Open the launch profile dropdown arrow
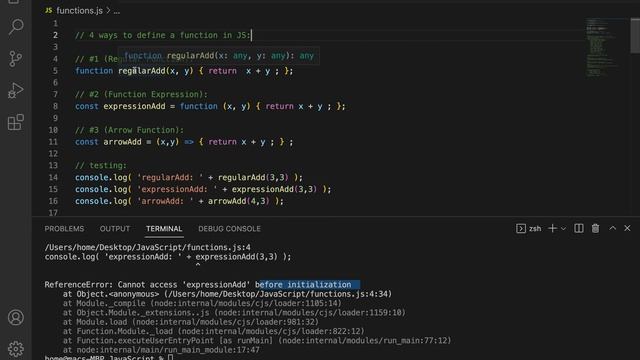Viewport: 640px width, 360px height. point(563,229)
